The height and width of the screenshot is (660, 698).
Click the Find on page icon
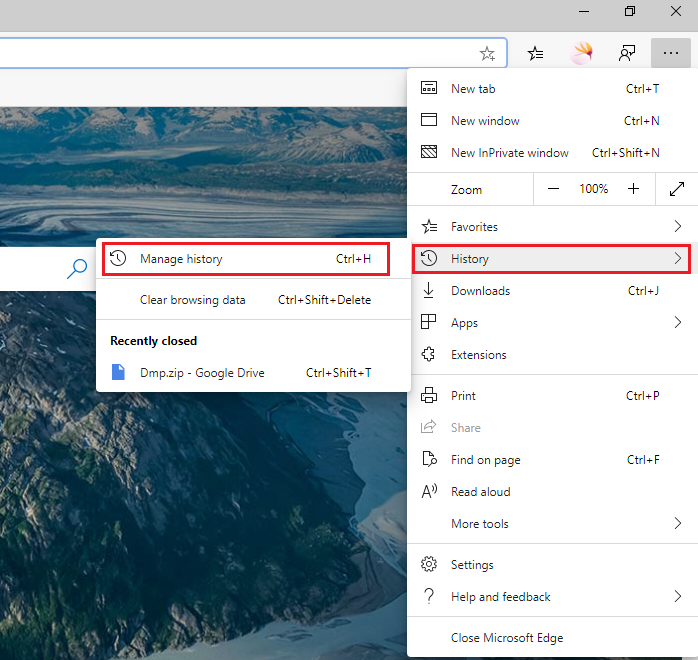click(429, 459)
